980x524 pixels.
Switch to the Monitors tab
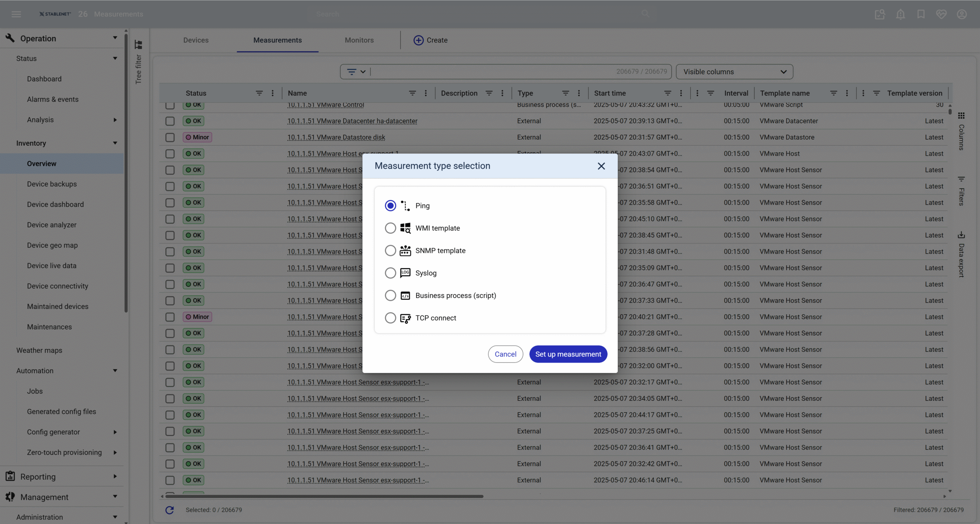pyautogui.click(x=359, y=40)
